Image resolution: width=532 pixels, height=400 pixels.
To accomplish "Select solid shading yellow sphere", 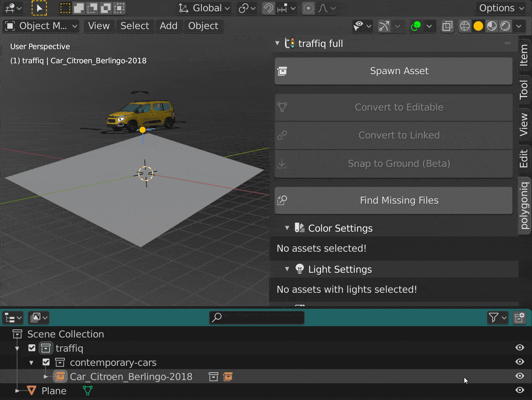I will (x=479, y=26).
